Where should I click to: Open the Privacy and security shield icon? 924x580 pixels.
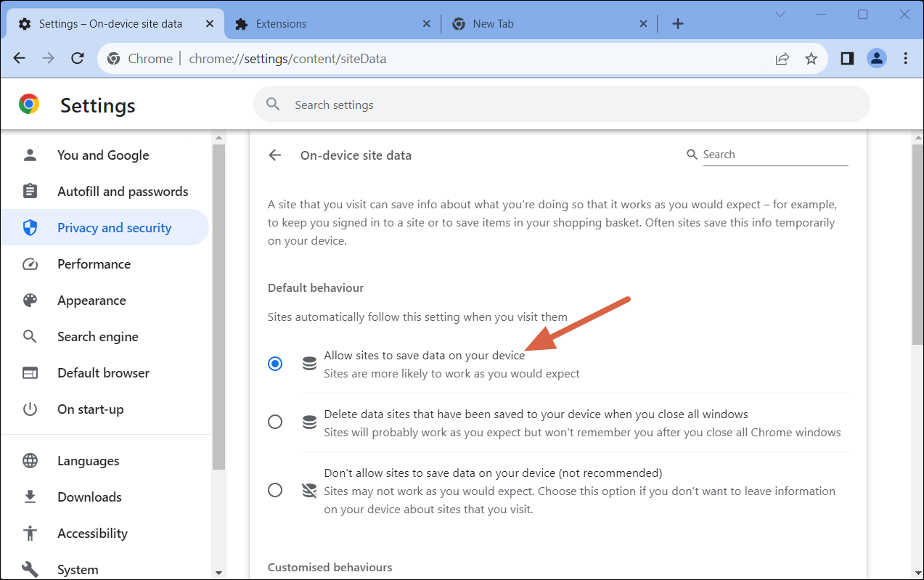29,227
